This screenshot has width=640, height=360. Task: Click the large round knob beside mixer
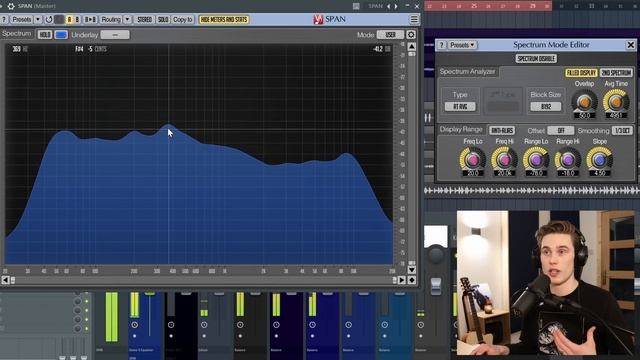436,255
